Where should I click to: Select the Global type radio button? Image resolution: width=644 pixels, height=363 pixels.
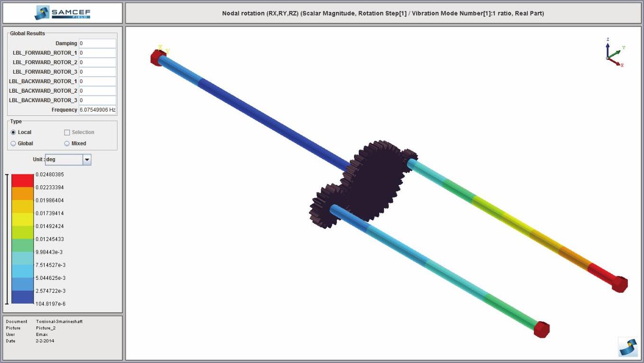click(13, 143)
